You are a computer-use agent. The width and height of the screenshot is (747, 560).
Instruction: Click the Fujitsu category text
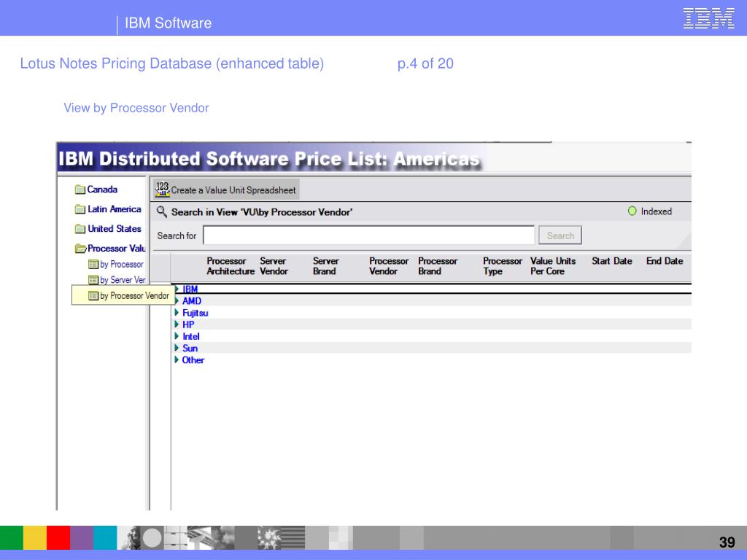pyautogui.click(x=196, y=313)
